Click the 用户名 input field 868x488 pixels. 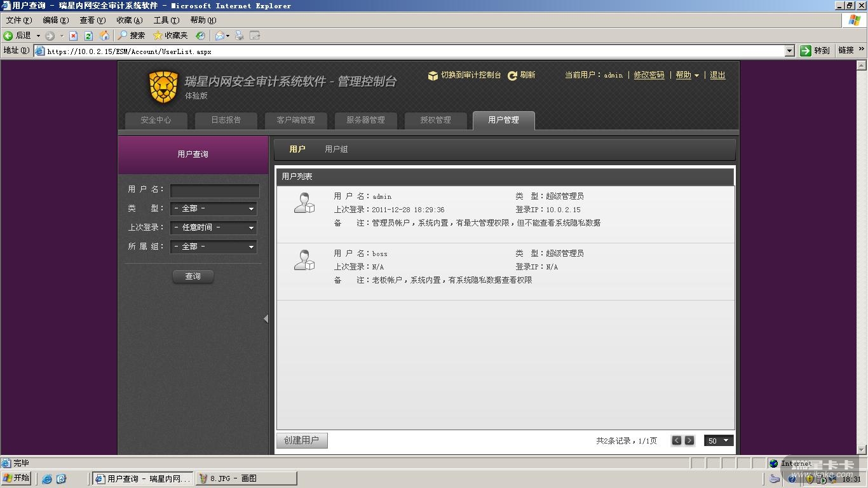pos(215,190)
